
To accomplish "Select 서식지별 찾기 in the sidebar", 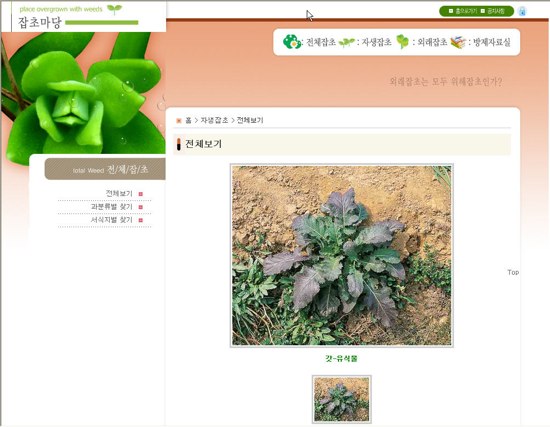I will click(x=112, y=220).
